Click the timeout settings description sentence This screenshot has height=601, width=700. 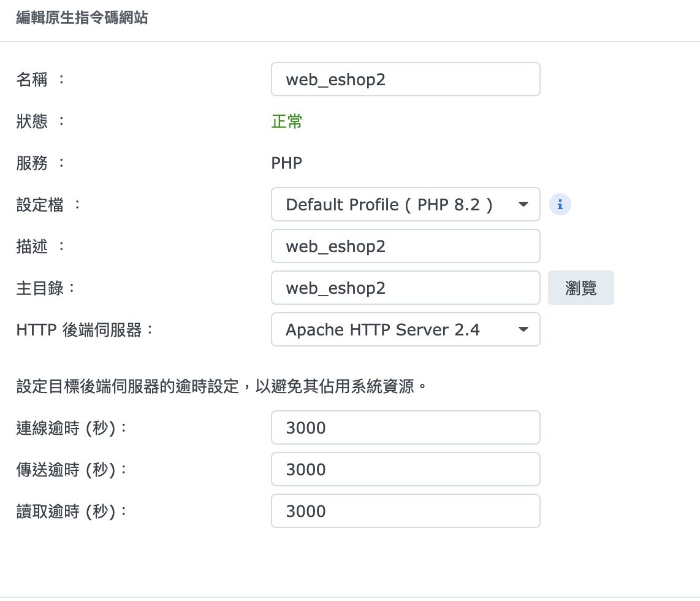tap(221, 387)
